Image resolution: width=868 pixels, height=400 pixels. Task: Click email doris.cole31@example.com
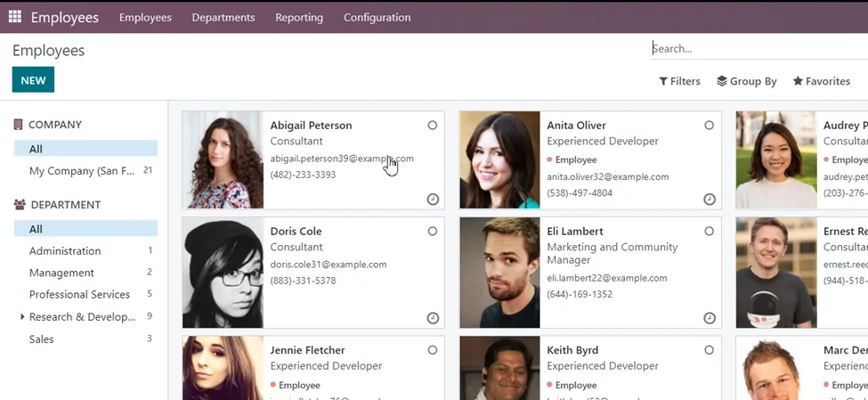tap(329, 265)
